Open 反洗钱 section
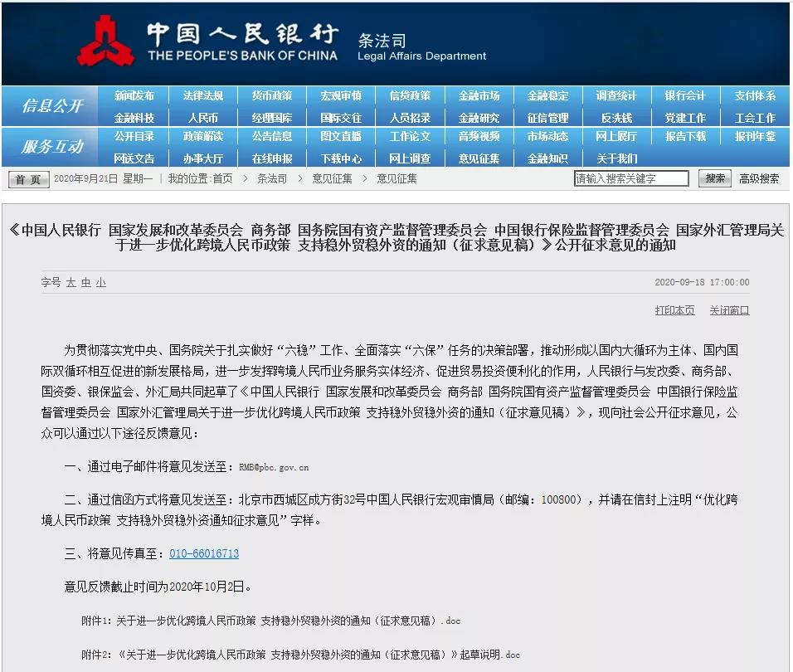793x672 pixels. click(x=616, y=118)
